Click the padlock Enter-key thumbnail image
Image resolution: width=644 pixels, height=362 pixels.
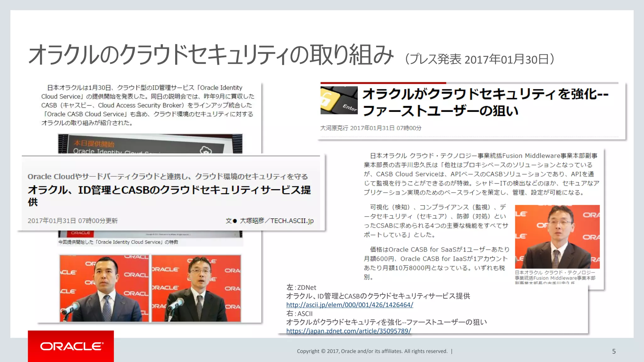pyautogui.click(x=339, y=100)
